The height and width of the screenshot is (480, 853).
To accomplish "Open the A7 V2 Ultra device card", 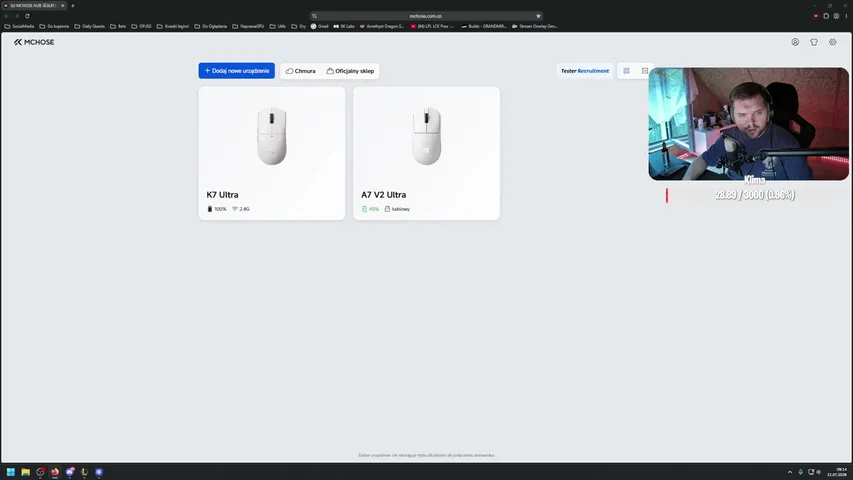I will pos(426,153).
